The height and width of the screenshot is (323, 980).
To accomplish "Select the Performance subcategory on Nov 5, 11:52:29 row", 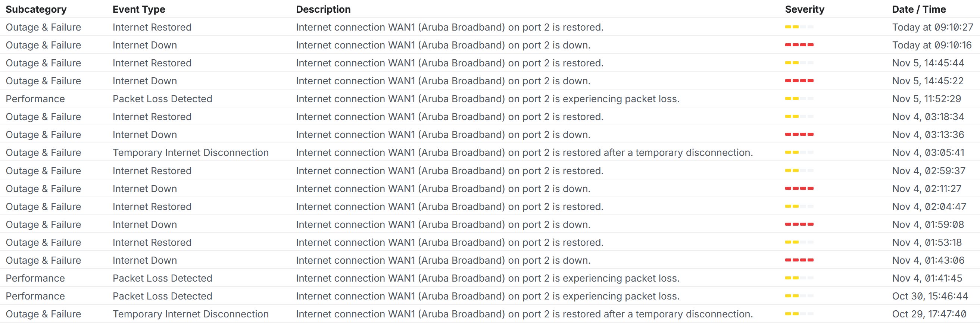I will (x=35, y=99).
